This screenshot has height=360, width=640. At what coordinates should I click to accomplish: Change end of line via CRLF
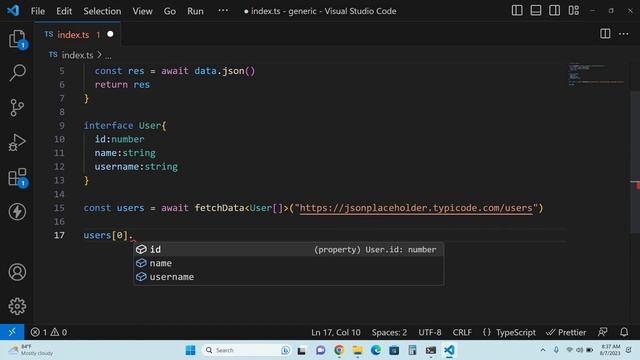click(x=462, y=332)
